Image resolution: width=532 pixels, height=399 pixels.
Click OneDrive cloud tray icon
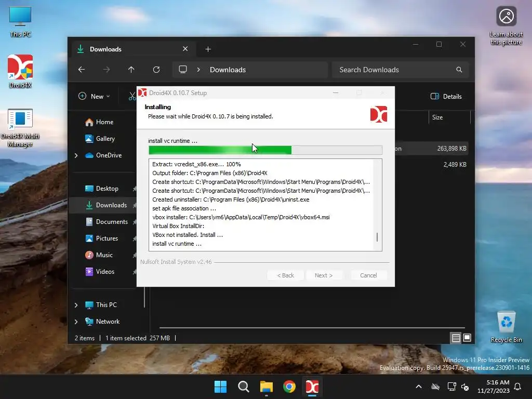[435, 387]
